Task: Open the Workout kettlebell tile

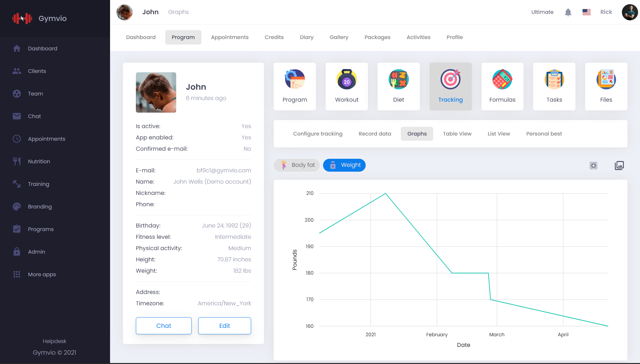Action: pos(347,86)
